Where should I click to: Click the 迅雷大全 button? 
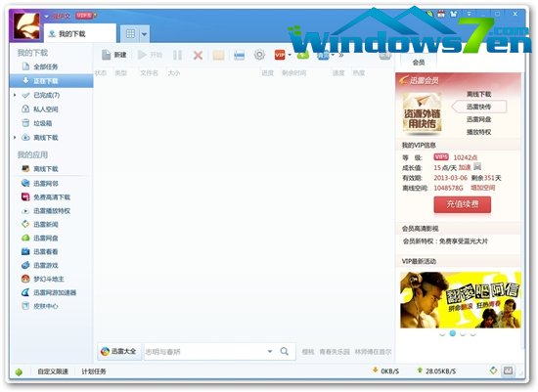[118, 351]
